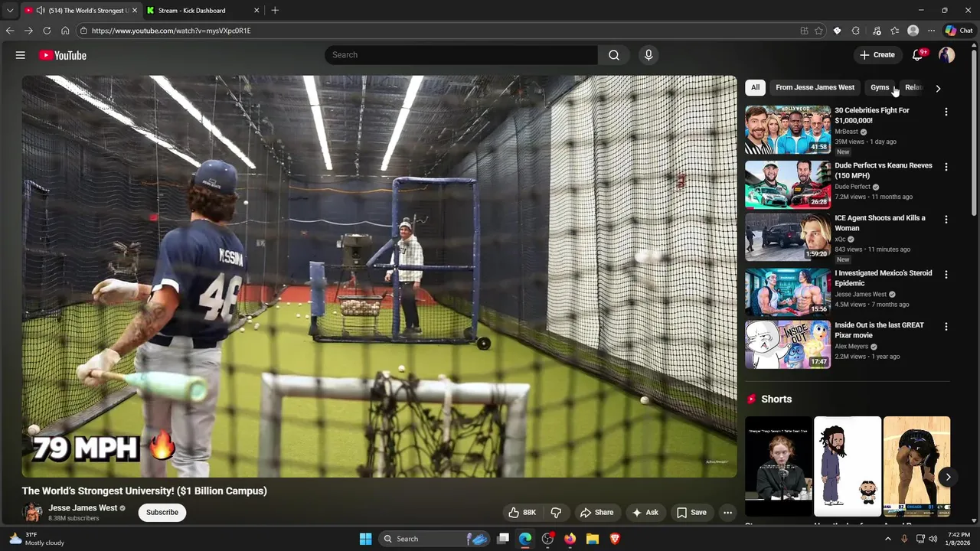Click the main video player area

tap(379, 276)
